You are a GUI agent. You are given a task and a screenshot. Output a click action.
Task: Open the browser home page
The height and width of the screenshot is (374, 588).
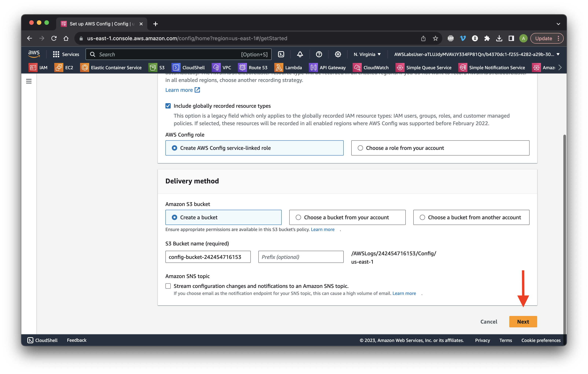[66, 38]
